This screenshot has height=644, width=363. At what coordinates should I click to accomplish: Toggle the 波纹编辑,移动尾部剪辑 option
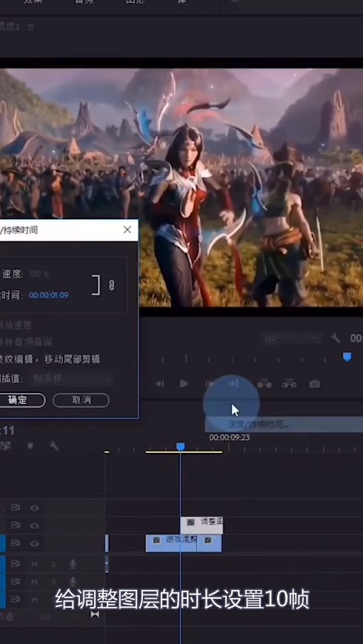(50, 359)
